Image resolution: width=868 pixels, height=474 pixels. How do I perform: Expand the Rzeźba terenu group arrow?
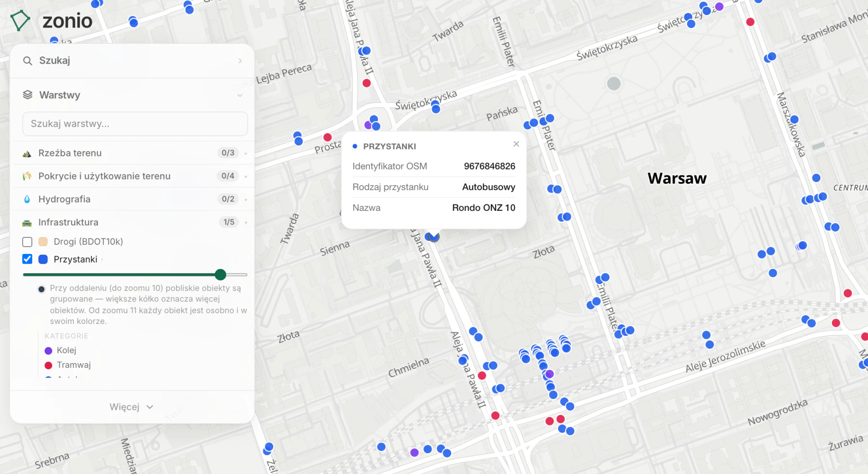point(246,153)
